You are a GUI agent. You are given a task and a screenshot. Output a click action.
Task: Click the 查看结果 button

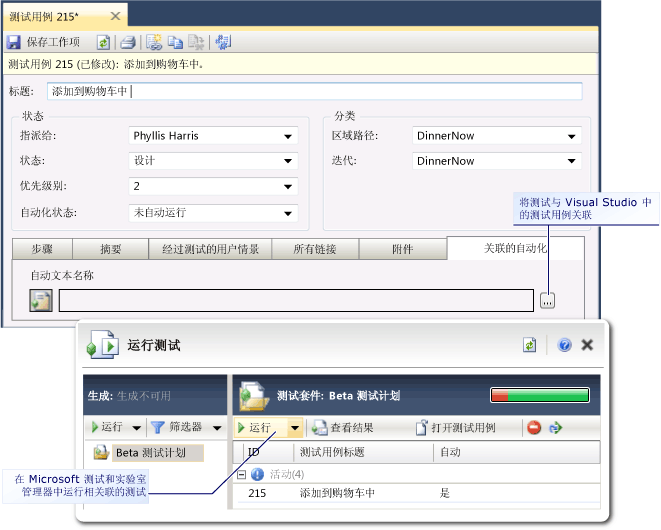[x=342, y=428]
